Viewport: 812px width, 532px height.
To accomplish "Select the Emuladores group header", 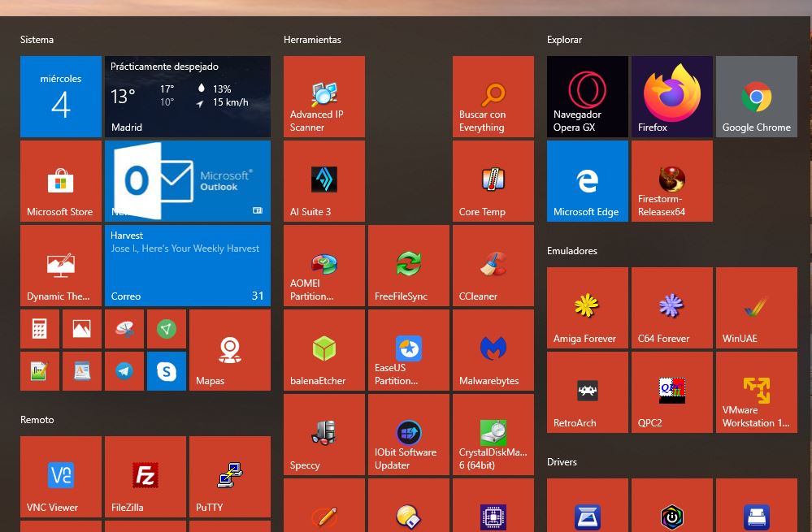I will pyautogui.click(x=572, y=251).
